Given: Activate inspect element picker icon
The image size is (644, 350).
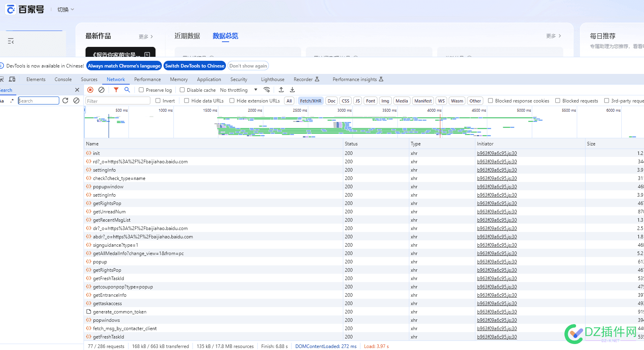Looking at the screenshot, I should (x=2, y=79).
